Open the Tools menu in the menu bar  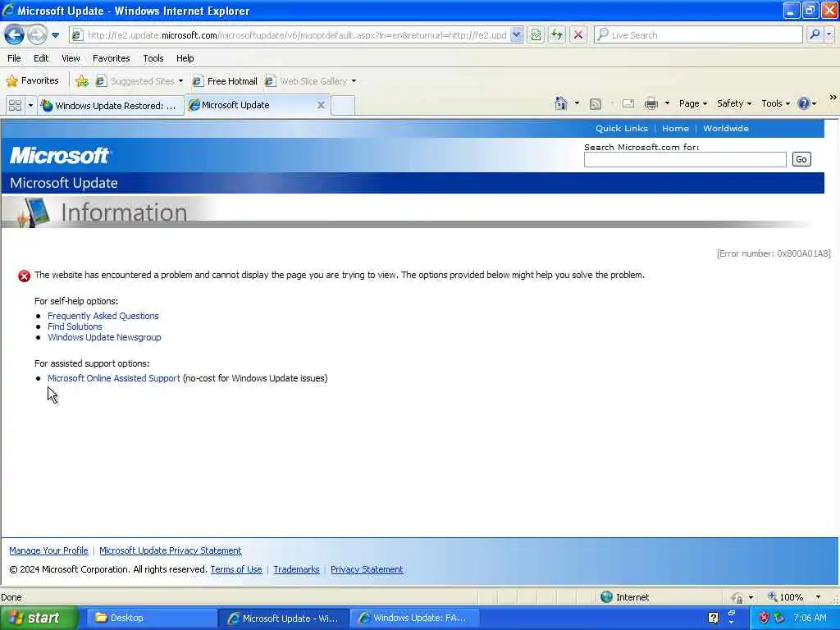(153, 58)
